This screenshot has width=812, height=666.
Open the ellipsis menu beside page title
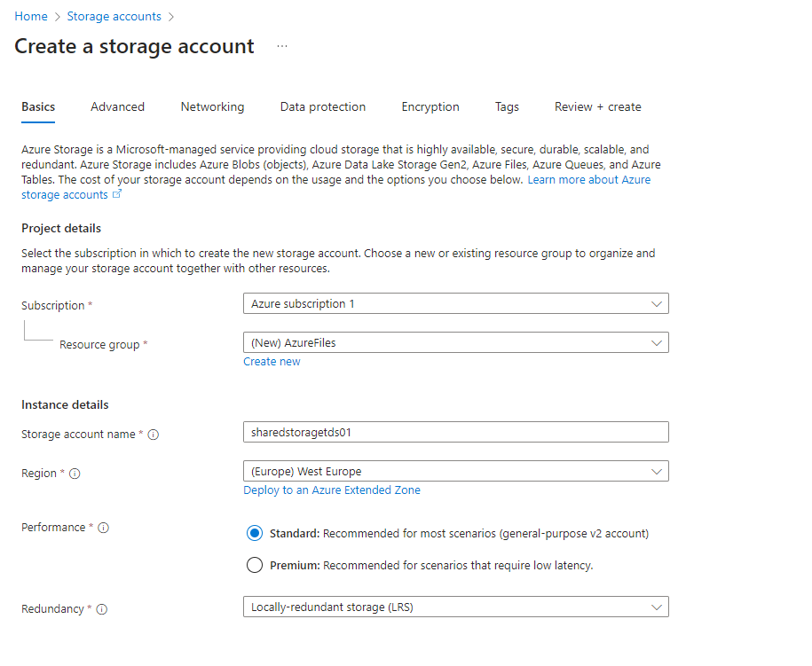pyautogui.click(x=282, y=46)
